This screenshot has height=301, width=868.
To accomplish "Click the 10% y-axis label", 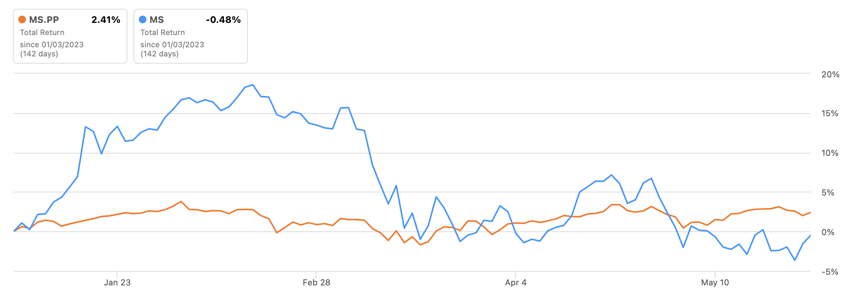I will pyautogui.click(x=829, y=153).
